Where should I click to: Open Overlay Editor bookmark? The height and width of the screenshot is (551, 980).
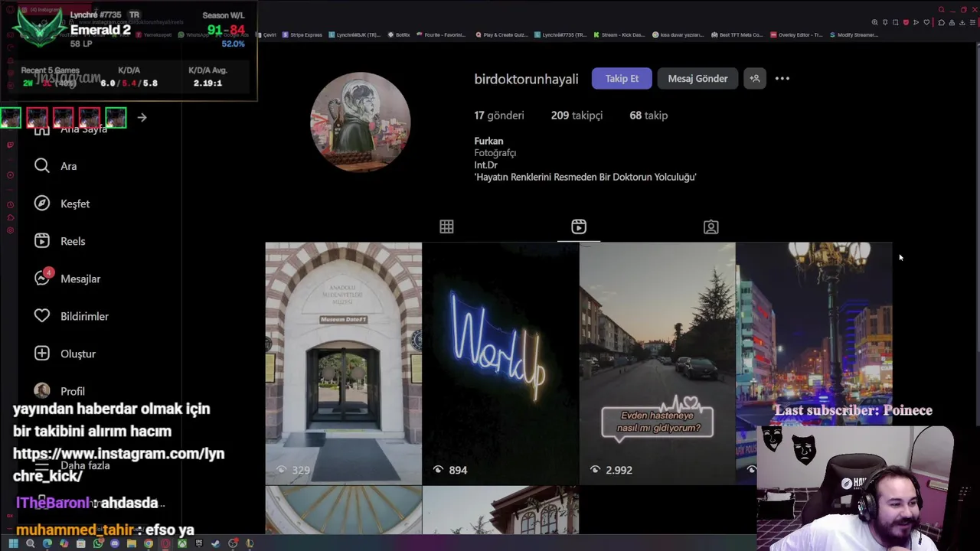pos(797,34)
